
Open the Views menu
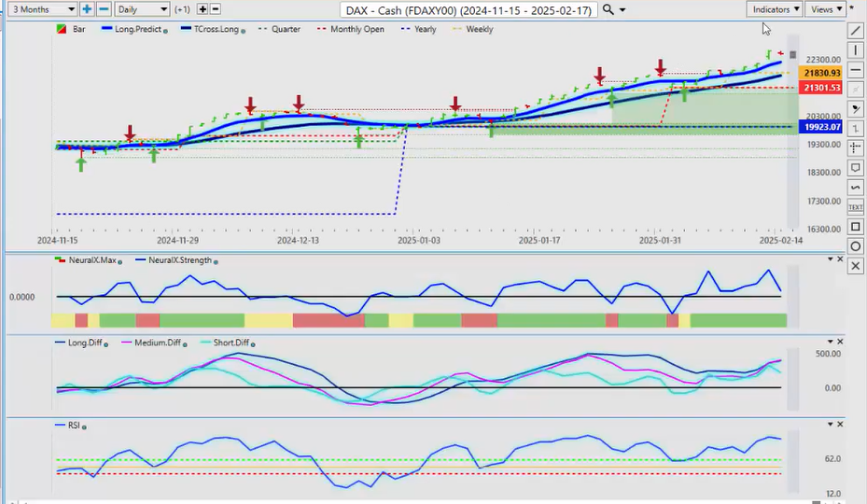pyautogui.click(x=826, y=9)
